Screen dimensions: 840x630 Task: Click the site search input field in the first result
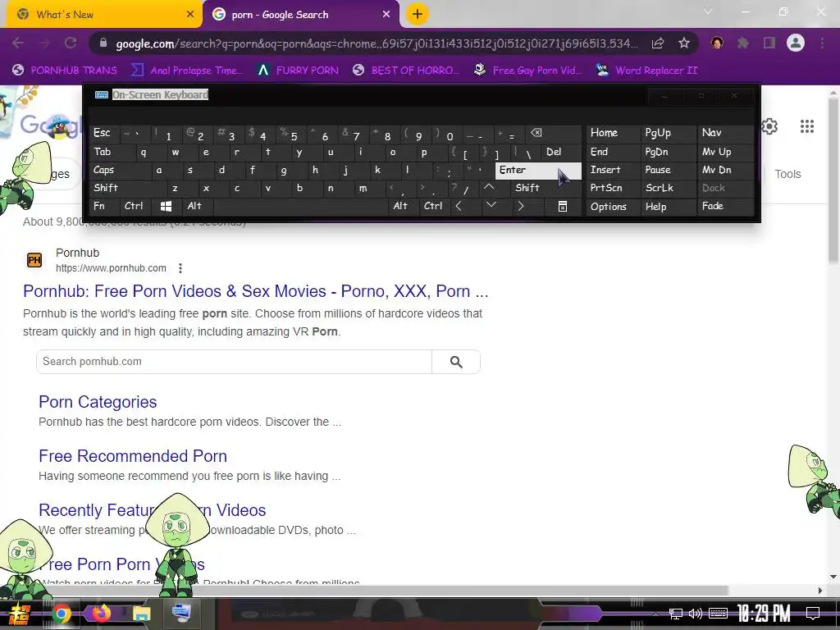coord(234,362)
